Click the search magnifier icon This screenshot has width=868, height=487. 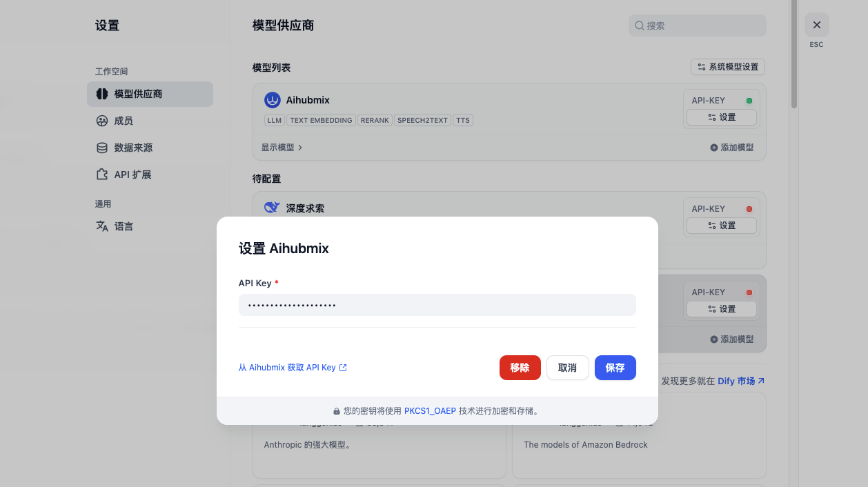click(x=640, y=26)
